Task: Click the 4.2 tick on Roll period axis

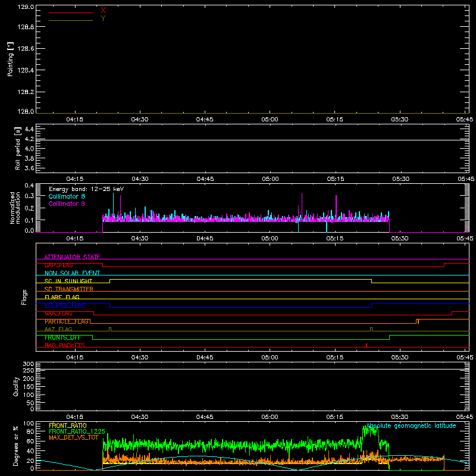Action: tap(29, 139)
